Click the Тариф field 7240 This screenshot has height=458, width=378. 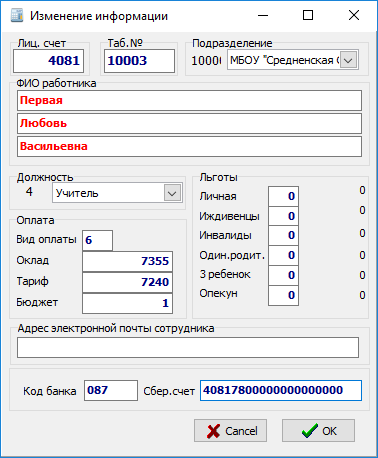click(x=127, y=282)
